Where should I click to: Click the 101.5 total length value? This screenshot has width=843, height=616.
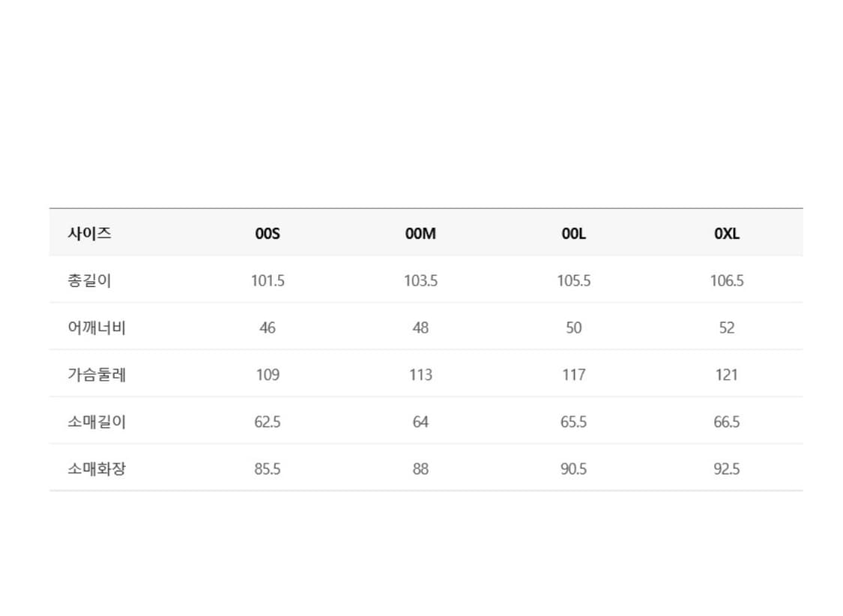tap(268, 281)
